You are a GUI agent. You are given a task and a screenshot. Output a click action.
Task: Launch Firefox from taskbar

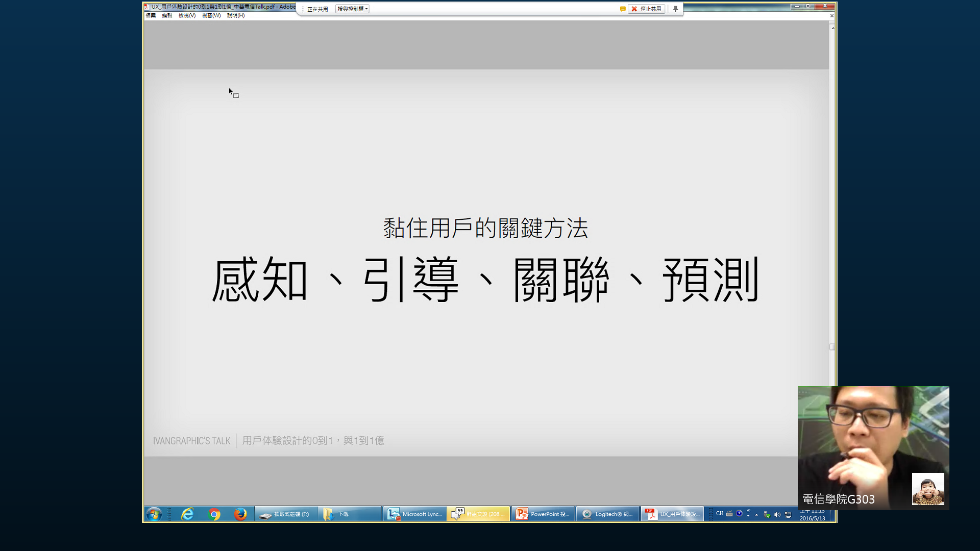tap(240, 514)
